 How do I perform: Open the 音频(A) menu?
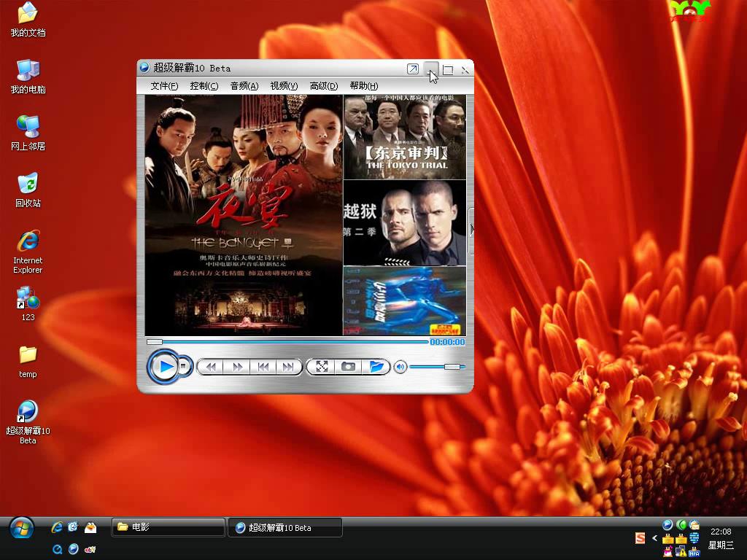[x=244, y=86]
